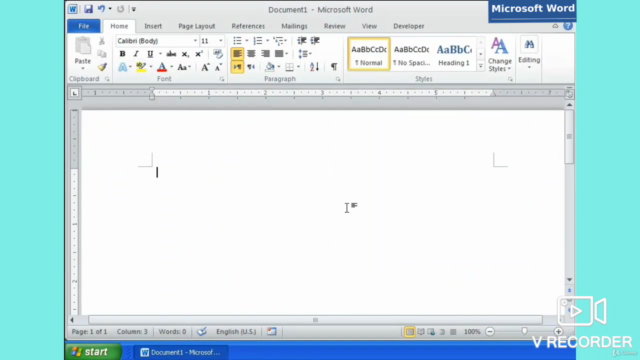Image resolution: width=640 pixels, height=360 pixels.
Task: Apply the No Spacing style
Action: click(411, 54)
